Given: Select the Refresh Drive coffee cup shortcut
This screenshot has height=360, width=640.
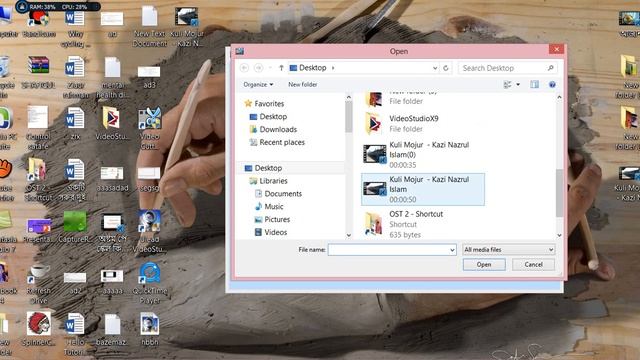Looking at the screenshot, I should point(38,283).
